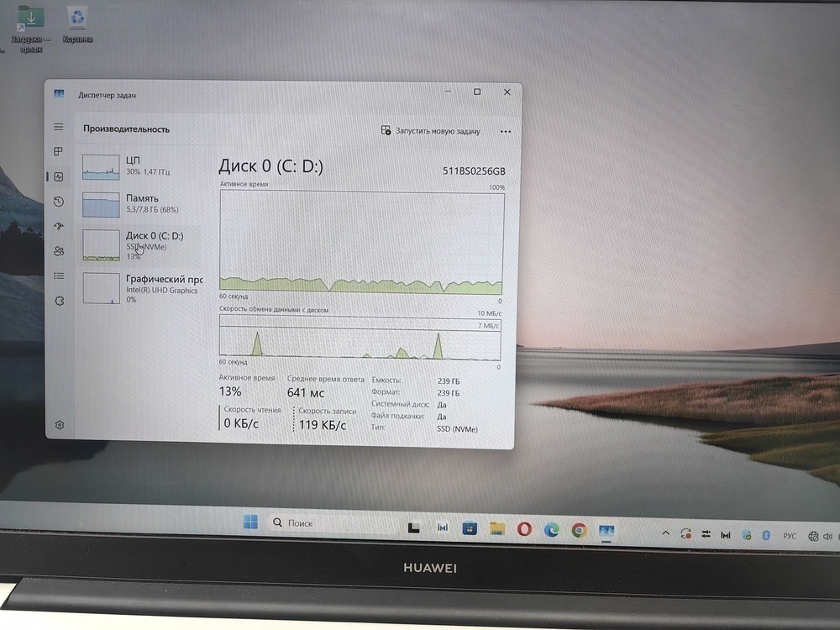Image resolution: width=840 pixels, height=630 pixels.
Task: Click the sync tray icon with red dot
Action: pyautogui.click(x=685, y=533)
